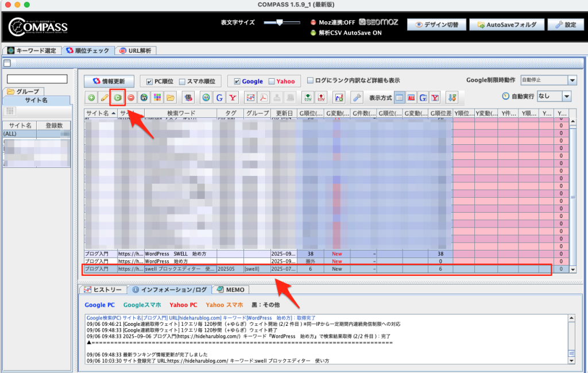The image size is (588, 373).
Task: Enable the Yahoo checkbox
Action: [x=272, y=82]
